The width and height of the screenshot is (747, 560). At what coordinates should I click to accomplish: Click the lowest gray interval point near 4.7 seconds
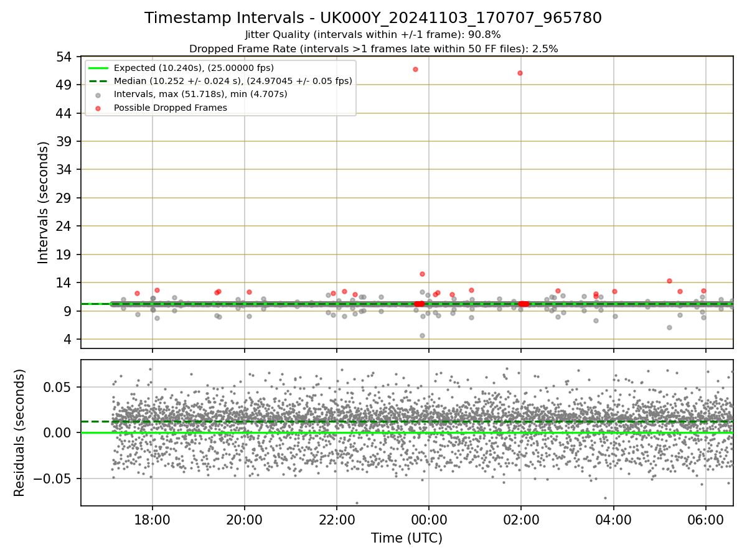(x=422, y=335)
